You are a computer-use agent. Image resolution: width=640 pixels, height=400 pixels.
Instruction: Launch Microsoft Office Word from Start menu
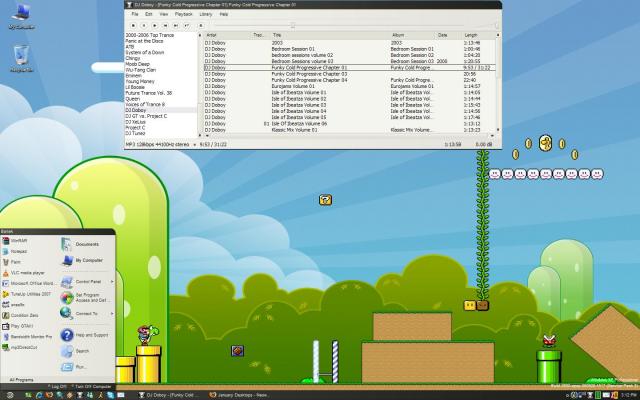coord(28,283)
